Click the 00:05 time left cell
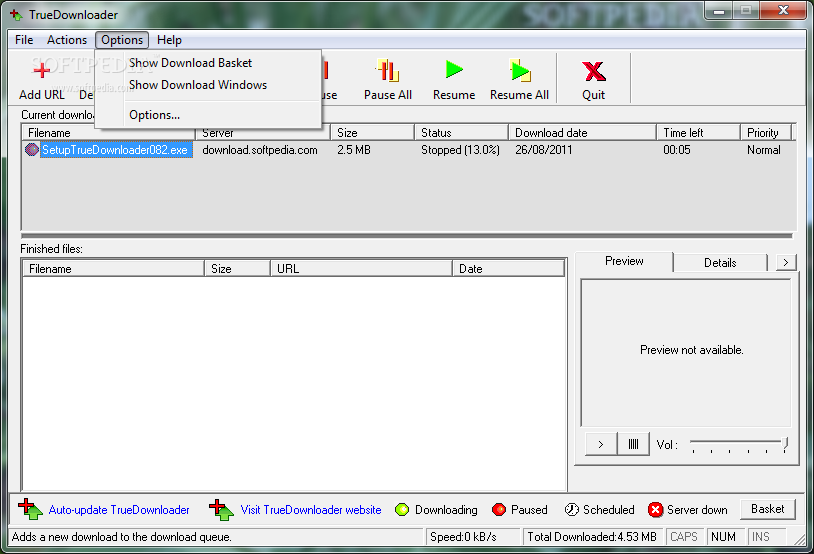Screen dimensions: 814x554 click(x=677, y=150)
